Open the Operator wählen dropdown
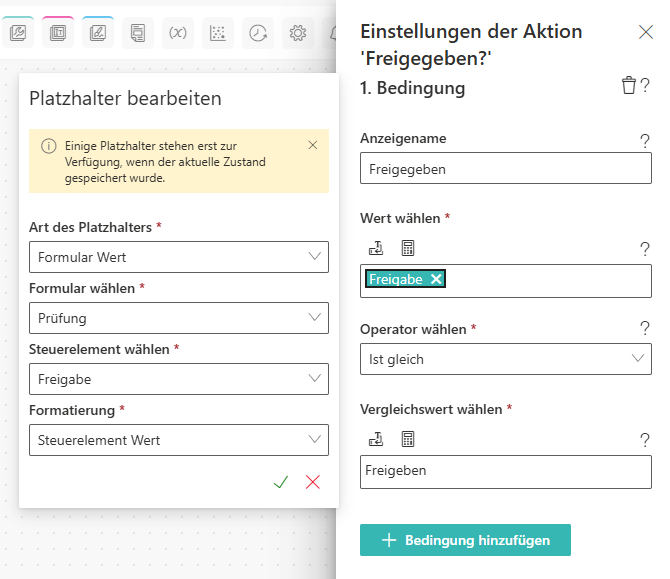670x579 pixels. (505, 358)
